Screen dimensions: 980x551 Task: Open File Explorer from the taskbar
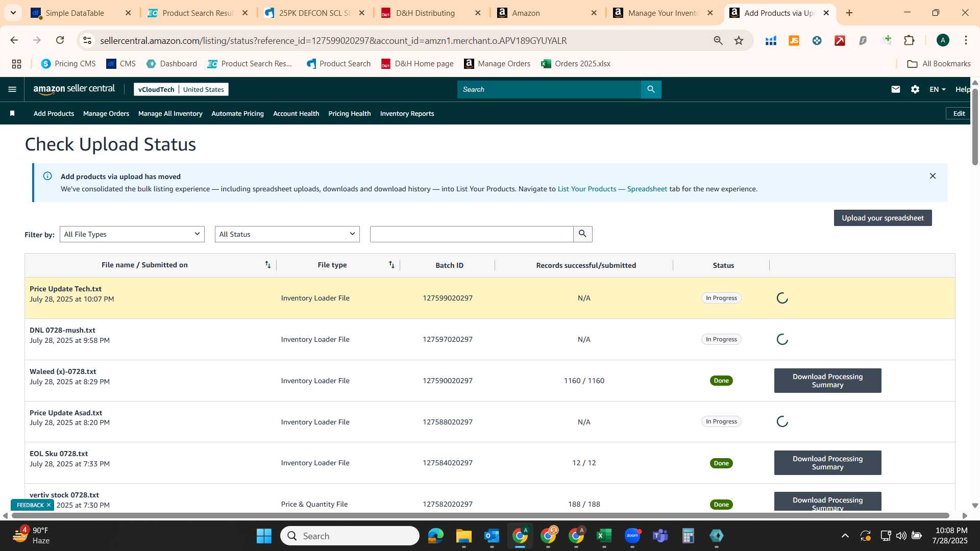pos(464,536)
